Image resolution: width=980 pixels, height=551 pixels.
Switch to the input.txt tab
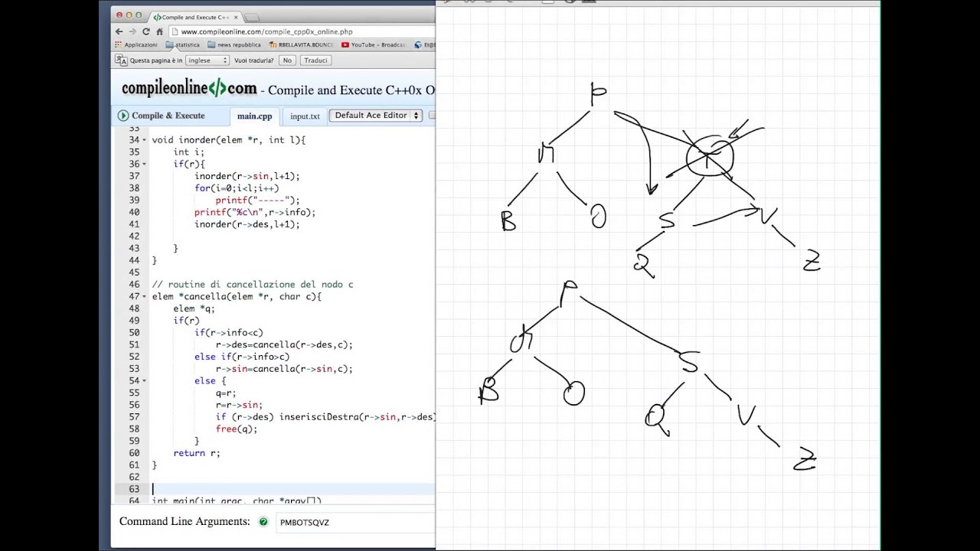pyautogui.click(x=305, y=116)
